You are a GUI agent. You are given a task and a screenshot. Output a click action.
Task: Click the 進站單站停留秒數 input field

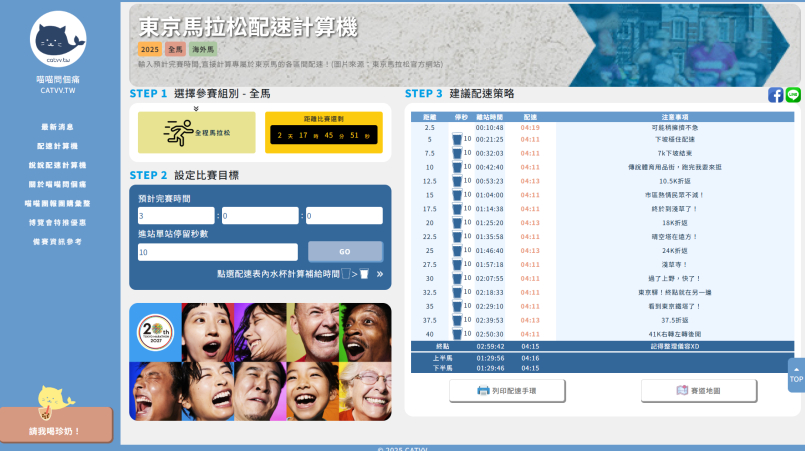point(217,252)
